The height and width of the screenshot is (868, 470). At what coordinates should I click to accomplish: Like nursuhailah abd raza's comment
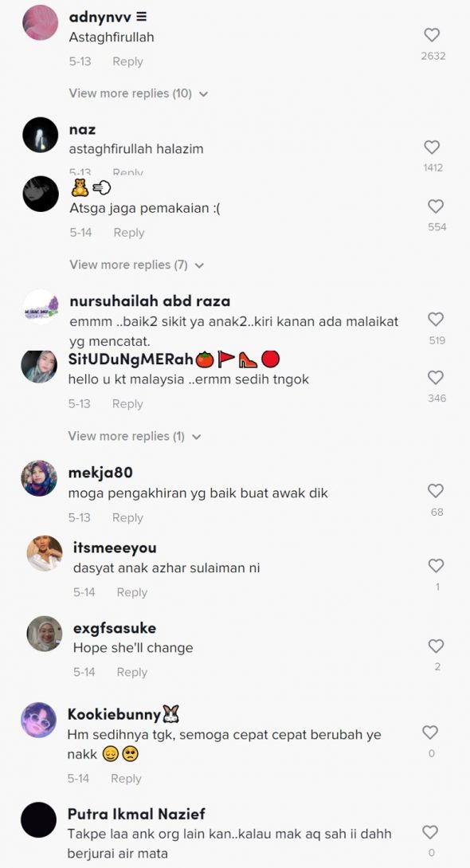pyautogui.click(x=436, y=320)
